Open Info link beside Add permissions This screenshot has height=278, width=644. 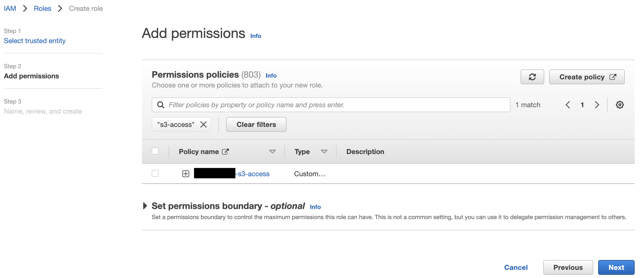tap(255, 36)
